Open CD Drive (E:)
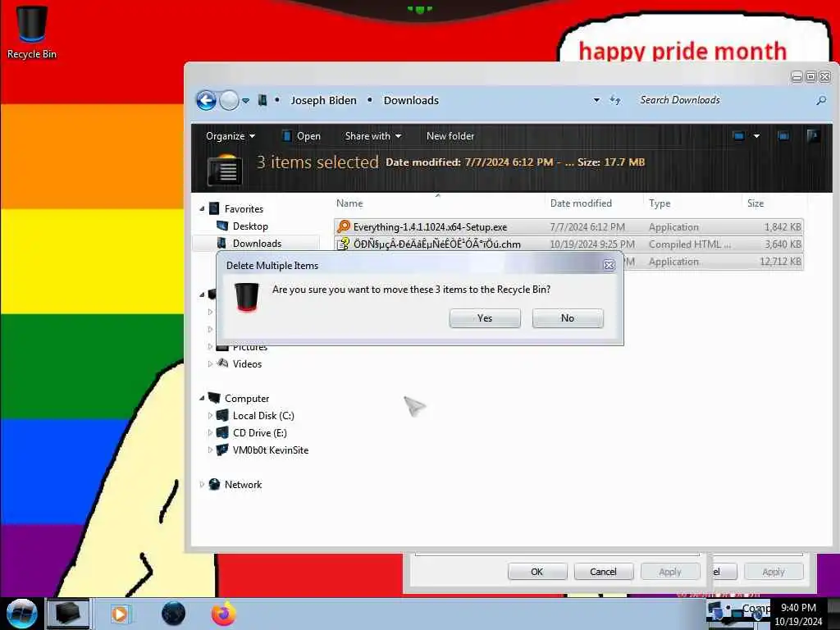 coord(260,433)
